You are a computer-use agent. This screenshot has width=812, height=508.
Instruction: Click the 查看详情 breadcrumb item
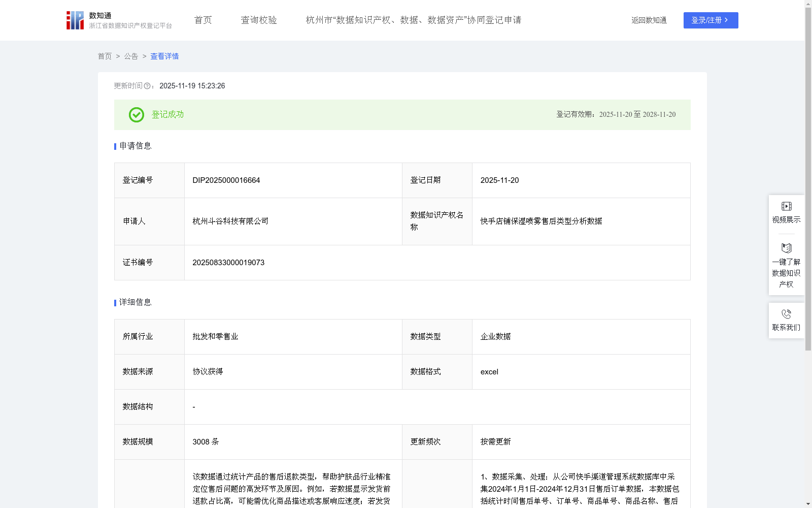(164, 56)
